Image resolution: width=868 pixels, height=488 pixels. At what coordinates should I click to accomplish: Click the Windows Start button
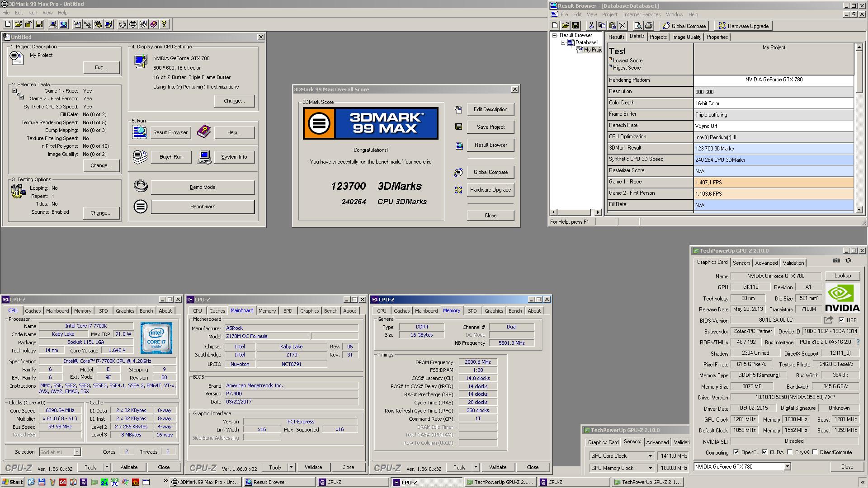click(13, 482)
